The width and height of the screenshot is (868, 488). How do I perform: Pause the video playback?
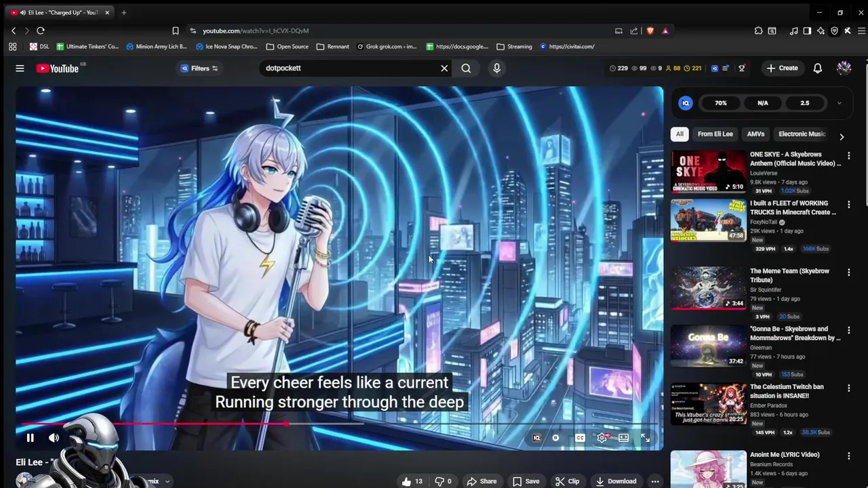(x=30, y=438)
